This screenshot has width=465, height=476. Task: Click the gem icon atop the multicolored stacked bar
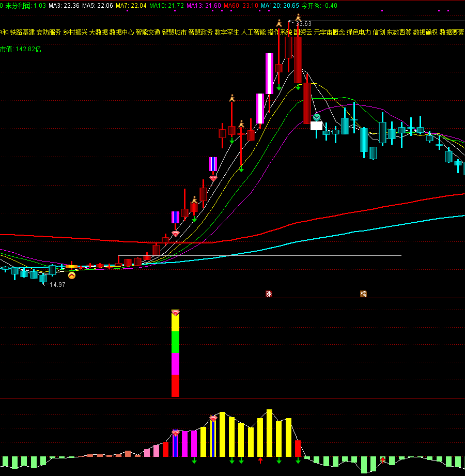176,313
